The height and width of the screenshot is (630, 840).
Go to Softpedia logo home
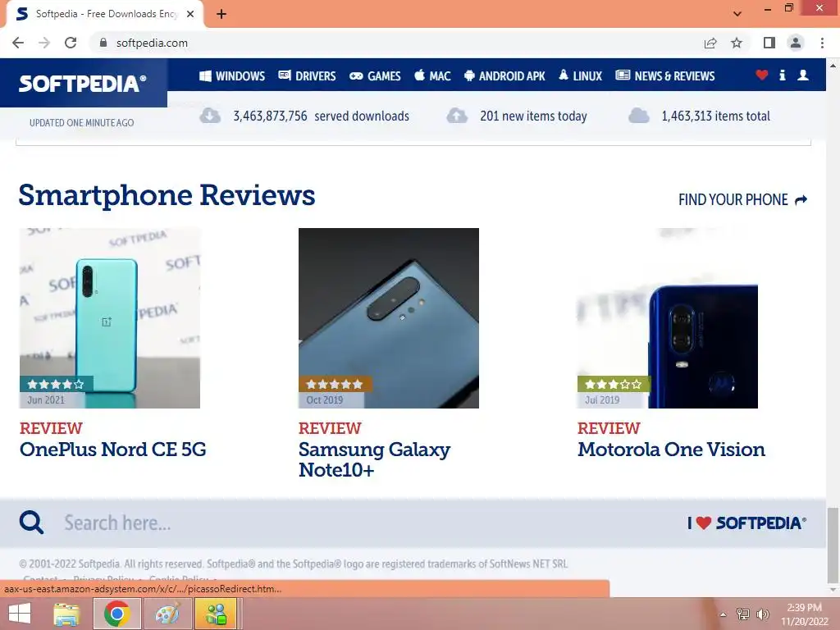[83, 84]
